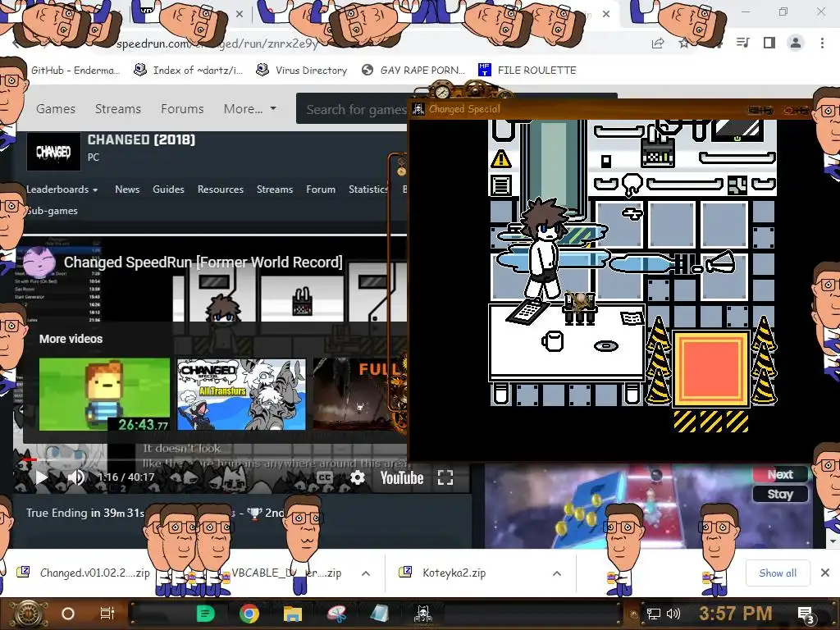Click the Cortana circle icon on taskbar
Viewport: 840px width, 630px height.
click(x=68, y=614)
